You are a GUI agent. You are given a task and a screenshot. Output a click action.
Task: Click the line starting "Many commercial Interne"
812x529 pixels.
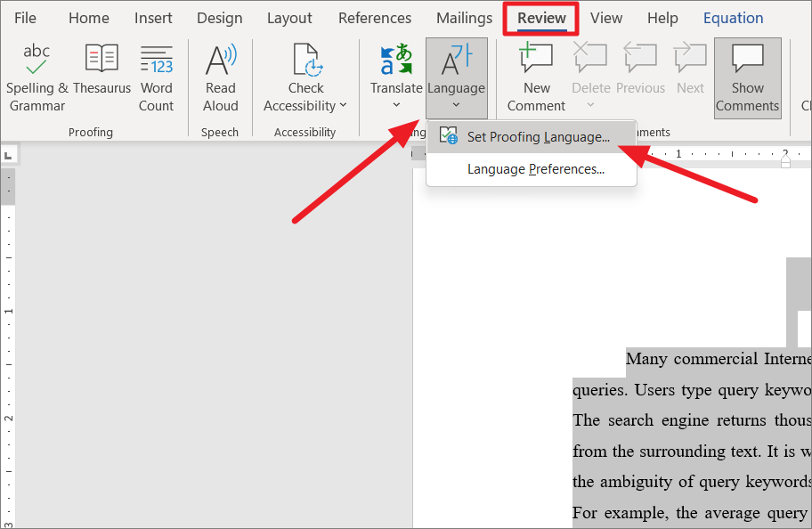click(x=719, y=359)
